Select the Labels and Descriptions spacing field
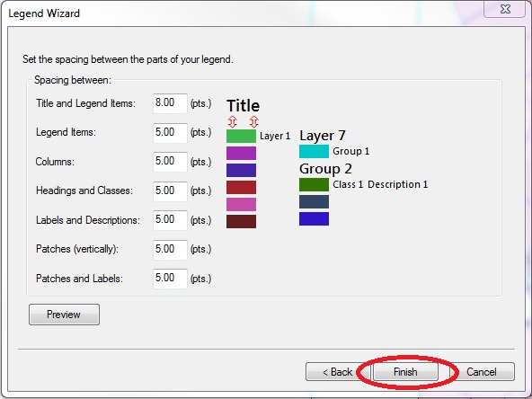Image resolution: width=532 pixels, height=399 pixels. click(170, 220)
